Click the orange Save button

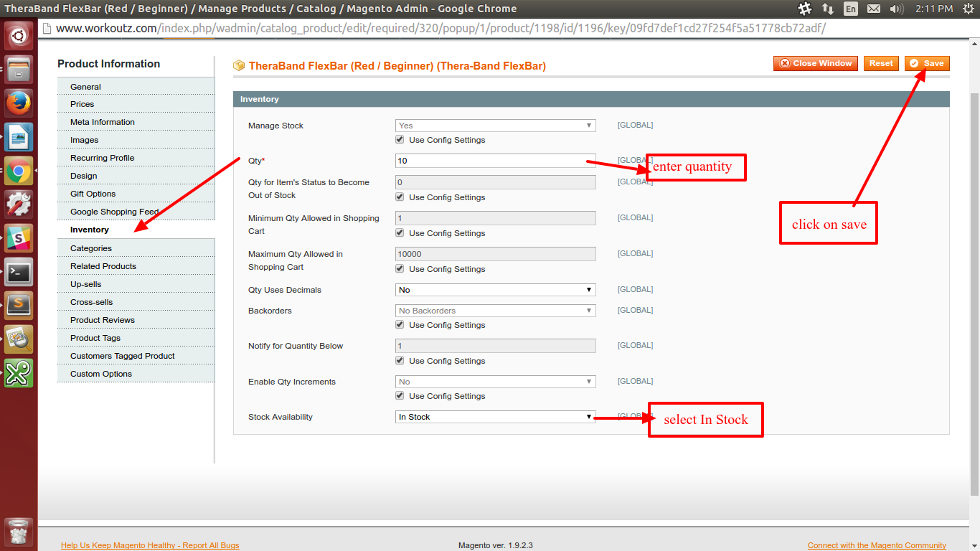click(x=927, y=63)
